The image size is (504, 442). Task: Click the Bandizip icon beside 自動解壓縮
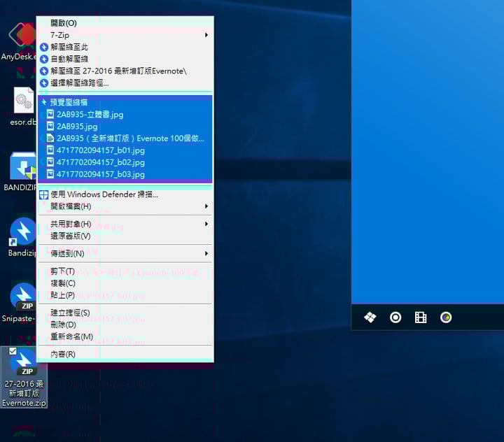[x=44, y=59]
